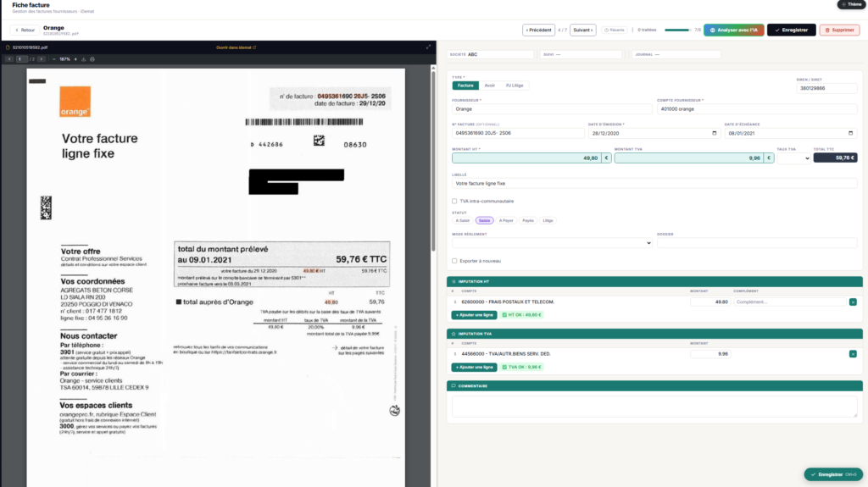Edit the SIREN / SIRET field
The height and width of the screenshot is (487, 868).
tap(826, 88)
